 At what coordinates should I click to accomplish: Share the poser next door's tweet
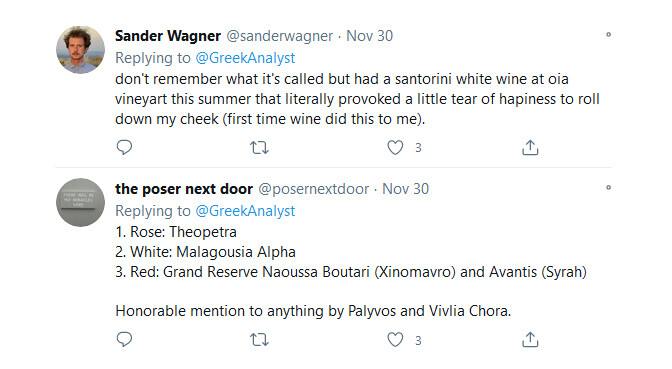(x=530, y=339)
